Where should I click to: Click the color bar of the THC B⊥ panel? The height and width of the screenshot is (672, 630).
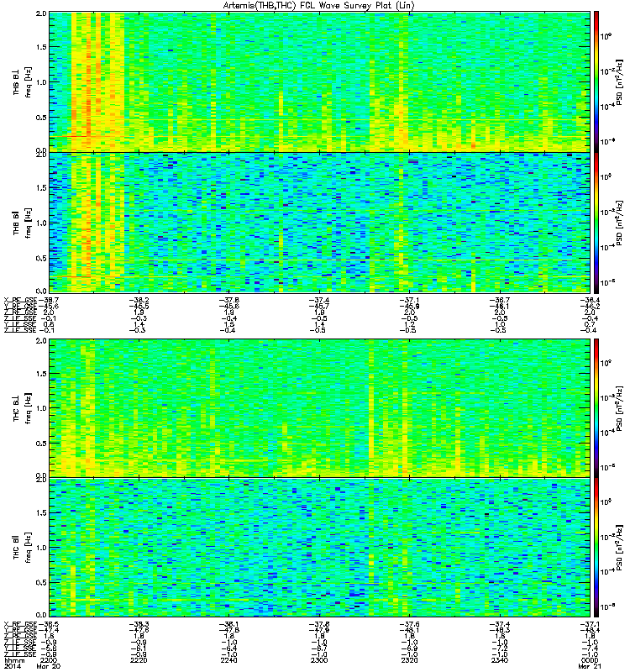[596, 408]
